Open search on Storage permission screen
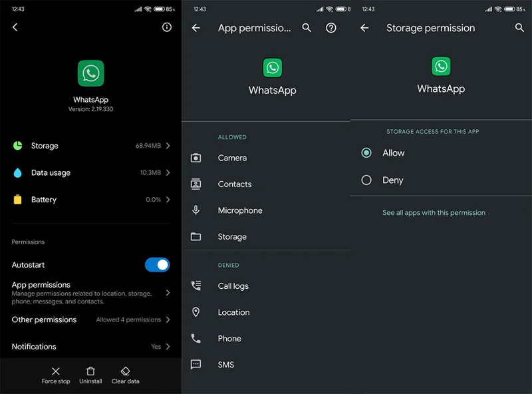Image resolution: width=532 pixels, height=394 pixels. 519,28
